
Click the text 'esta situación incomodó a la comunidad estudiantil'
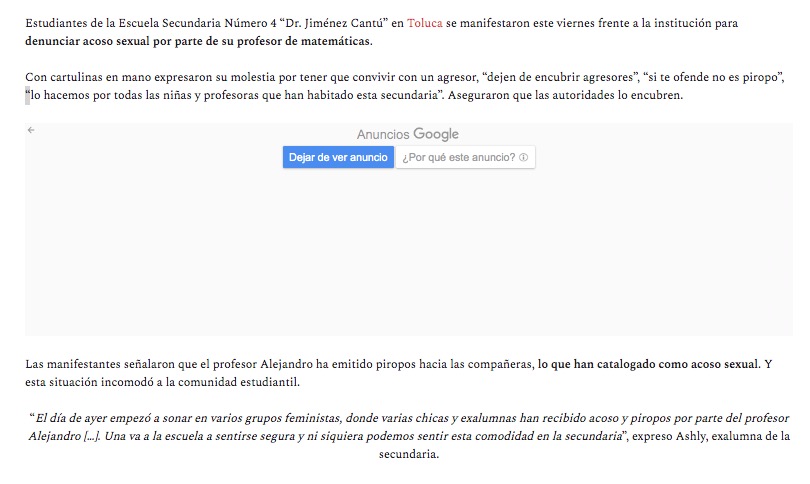162,382
